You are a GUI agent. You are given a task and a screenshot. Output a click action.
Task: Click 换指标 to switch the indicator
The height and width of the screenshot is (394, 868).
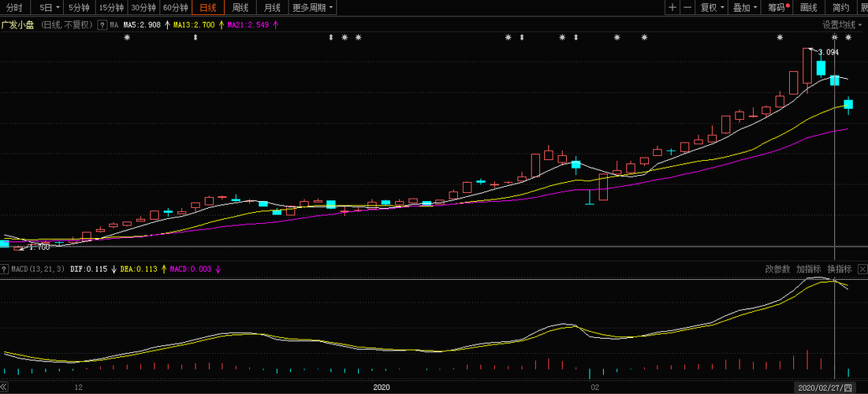point(839,269)
